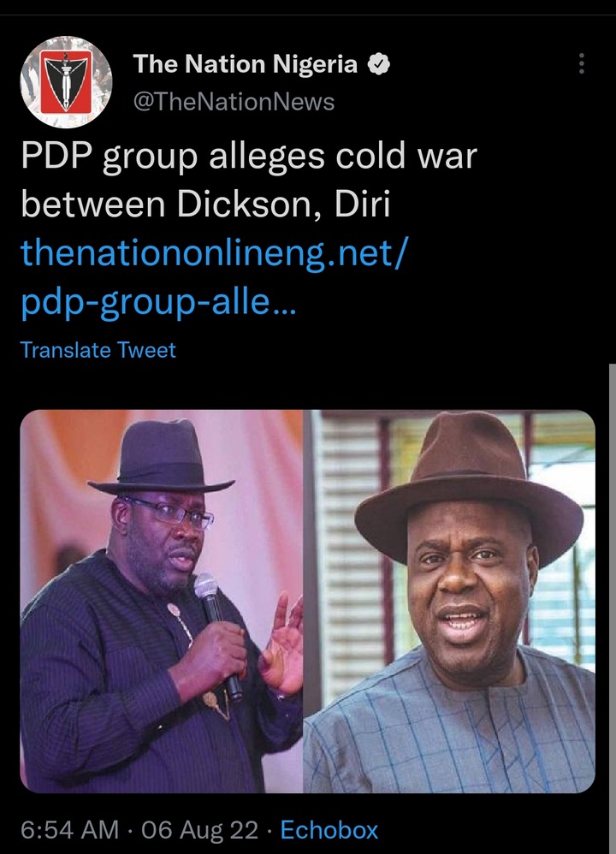Open the Echobox source link
The width and height of the screenshot is (616, 854).
pos(329,830)
